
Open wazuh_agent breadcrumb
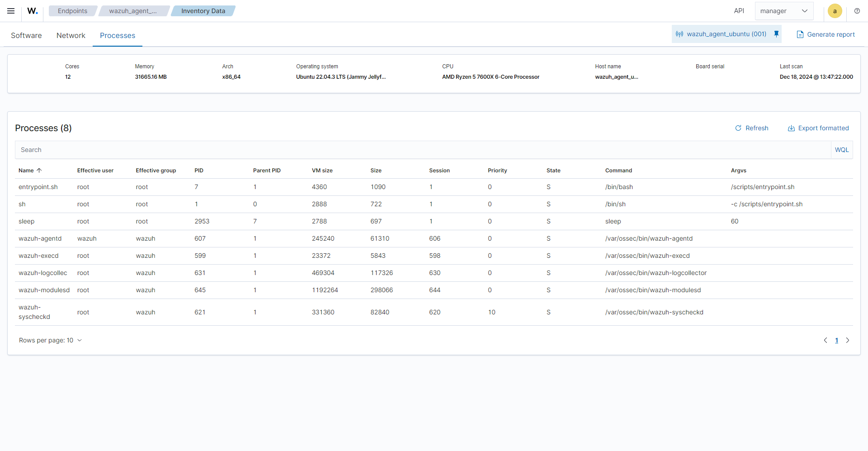click(133, 11)
